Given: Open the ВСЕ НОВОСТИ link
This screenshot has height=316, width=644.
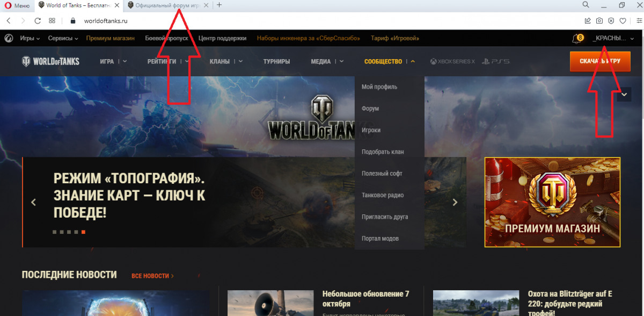Looking at the screenshot, I should coord(152,276).
